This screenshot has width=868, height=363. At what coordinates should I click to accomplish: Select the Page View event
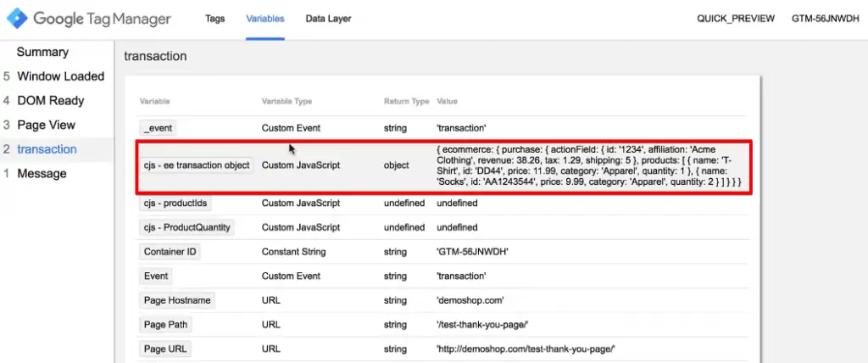coord(46,126)
